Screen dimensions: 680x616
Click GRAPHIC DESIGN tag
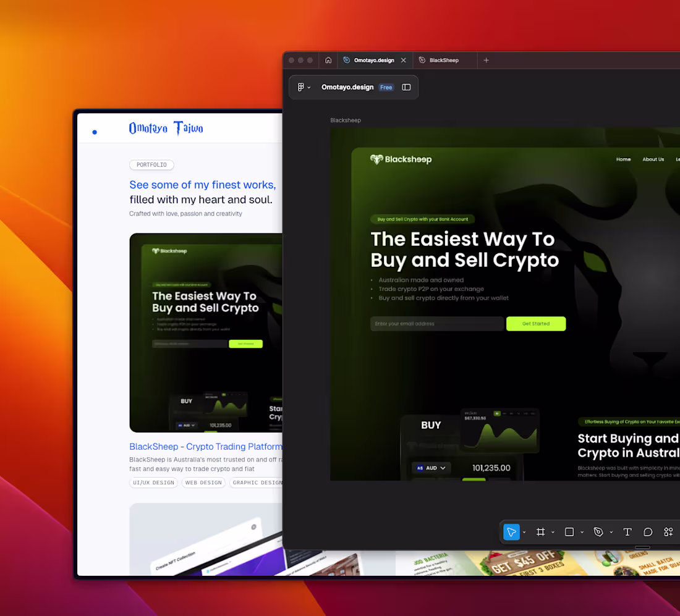click(257, 483)
